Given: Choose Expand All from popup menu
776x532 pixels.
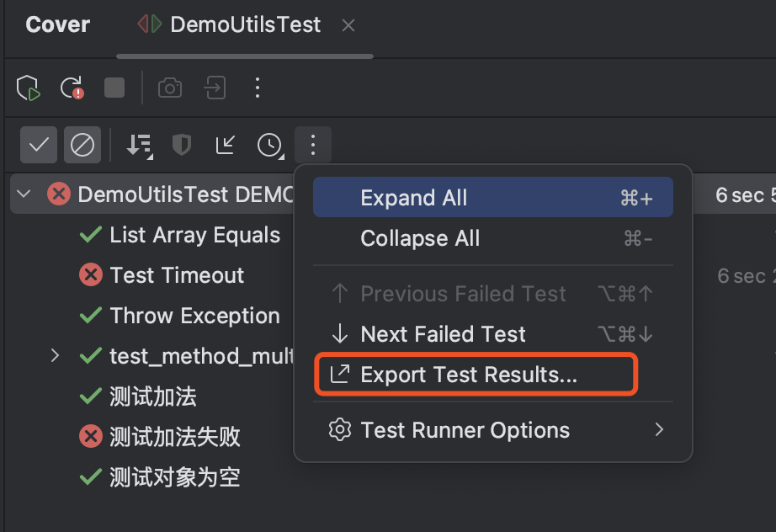Looking at the screenshot, I should (x=493, y=197).
